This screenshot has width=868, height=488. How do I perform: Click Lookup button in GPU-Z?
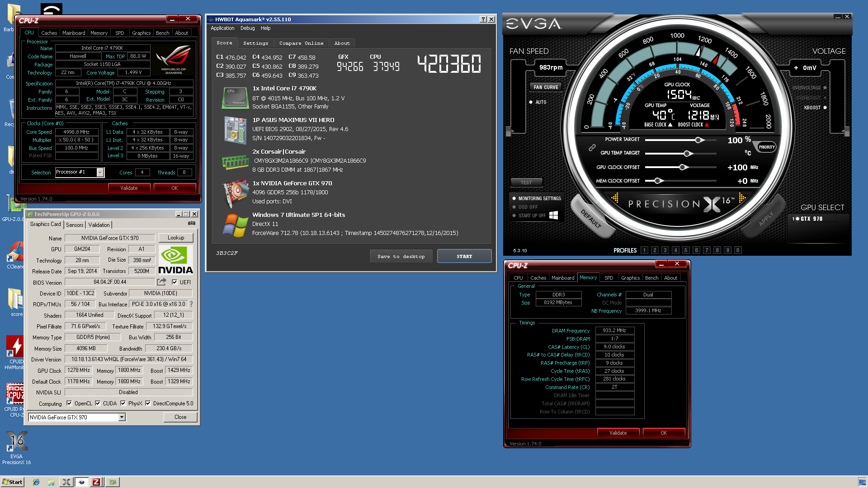(176, 238)
